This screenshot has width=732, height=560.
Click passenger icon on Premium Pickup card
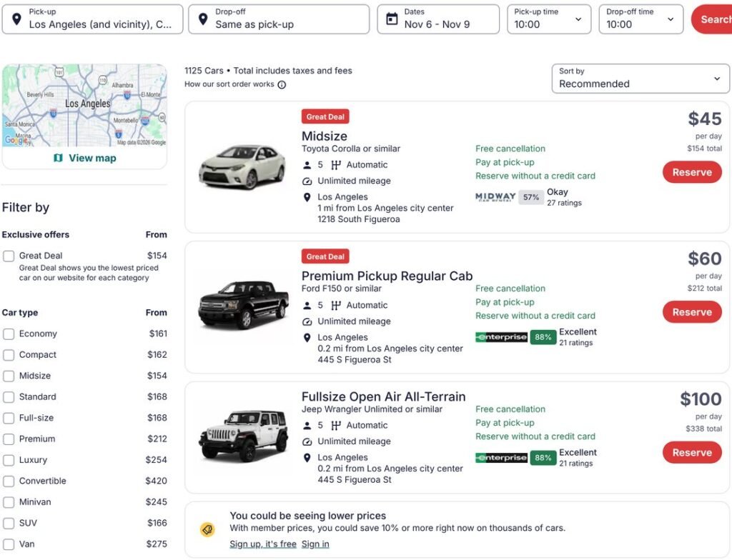[307, 306]
